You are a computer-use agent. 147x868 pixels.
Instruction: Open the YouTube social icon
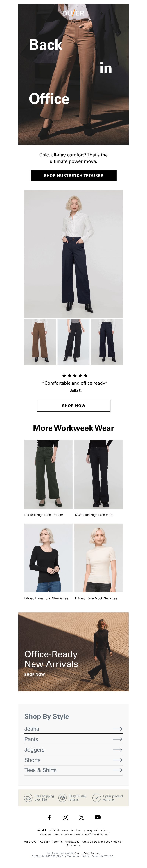click(x=98, y=817)
